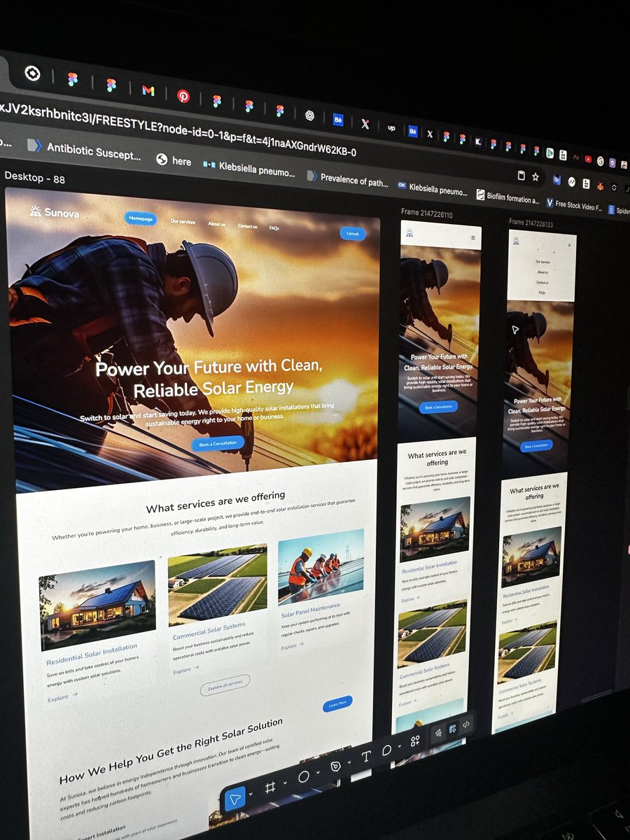
Task: Switch to the Gmail browser tab
Action: tap(148, 90)
